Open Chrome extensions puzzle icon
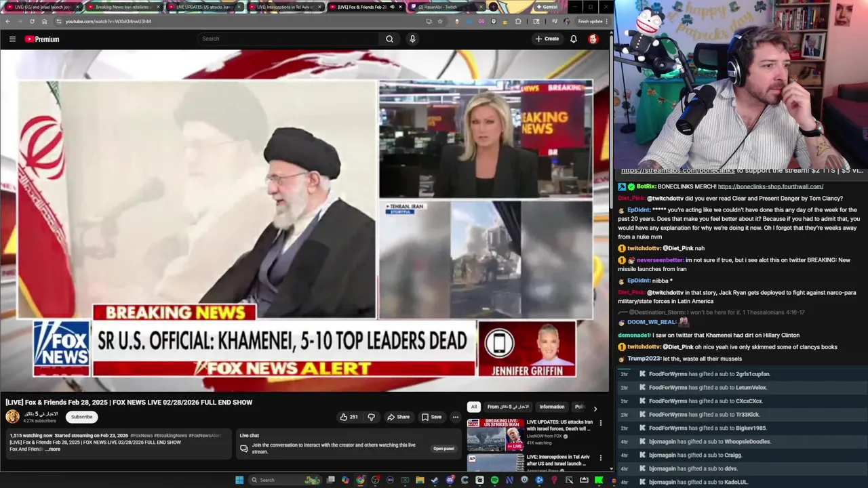 click(x=518, y=21)
